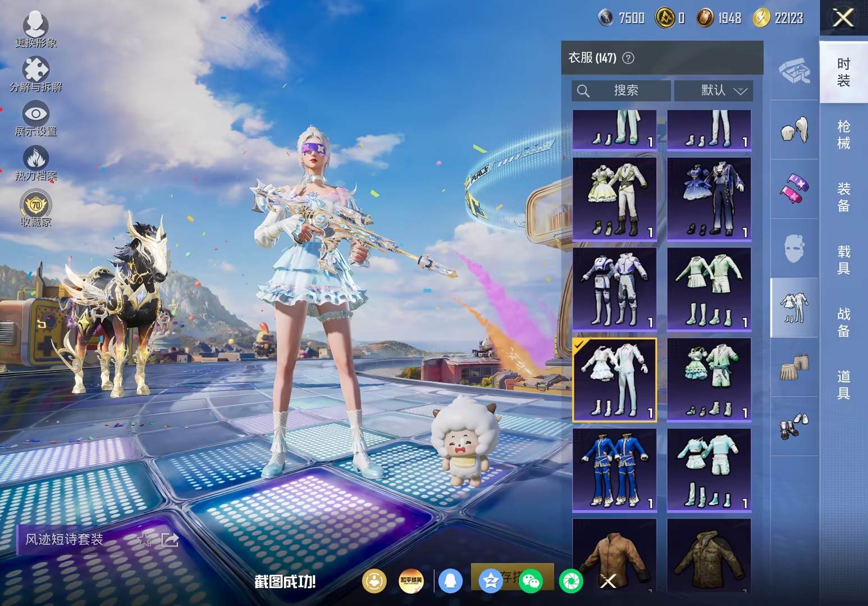This screenshot has height=606, width=868.
Task: Select the hairstyle category icon
Action: coord(794,130)
